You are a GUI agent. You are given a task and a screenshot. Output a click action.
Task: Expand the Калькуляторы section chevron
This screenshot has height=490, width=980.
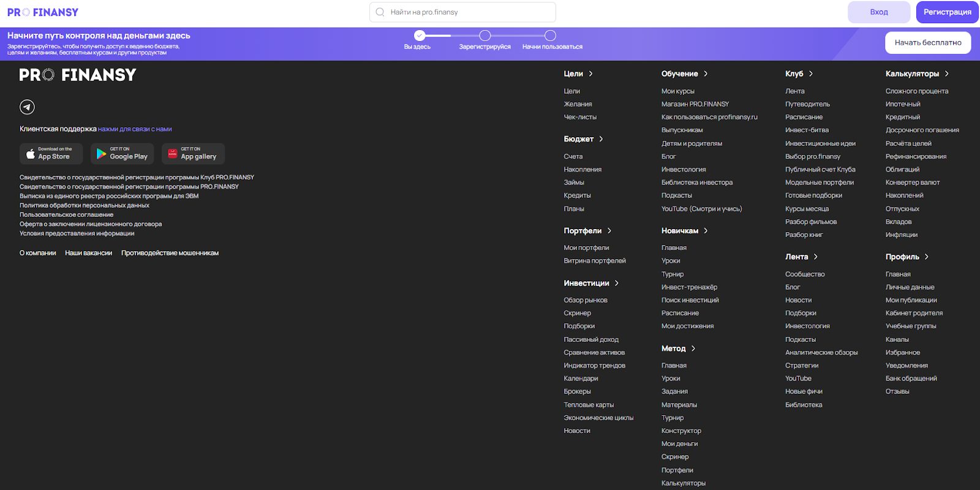coord(946,73)
